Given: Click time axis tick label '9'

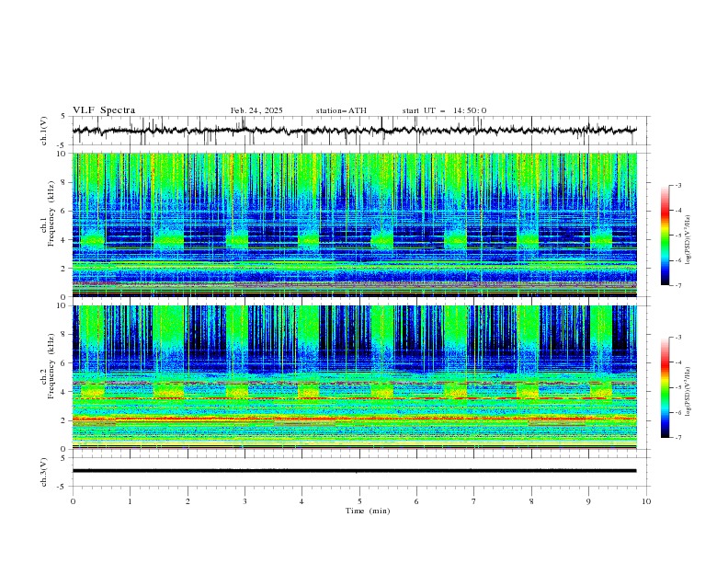Looking at the screenshot, I should (x=588, y=501).
